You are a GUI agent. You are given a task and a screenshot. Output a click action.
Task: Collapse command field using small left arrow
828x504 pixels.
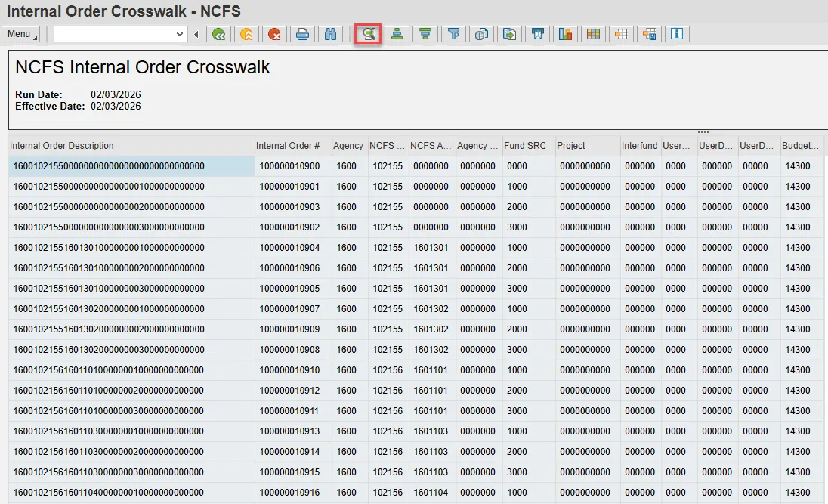pos(196,34)
